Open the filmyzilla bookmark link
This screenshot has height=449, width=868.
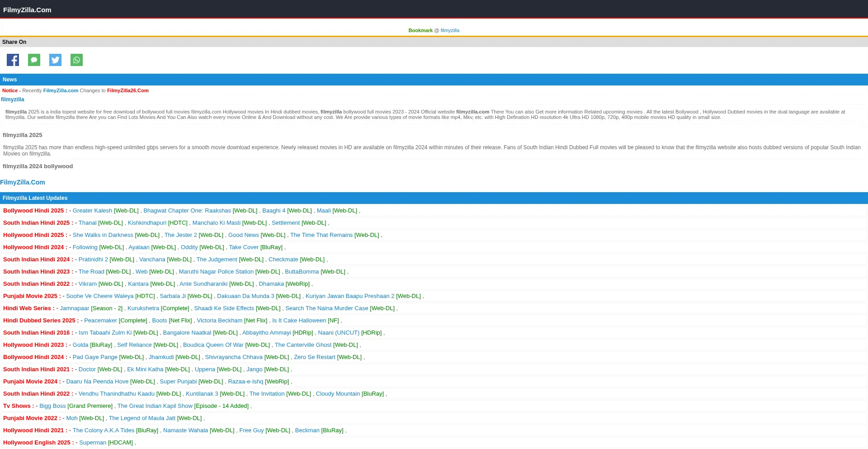pos(450,30)
